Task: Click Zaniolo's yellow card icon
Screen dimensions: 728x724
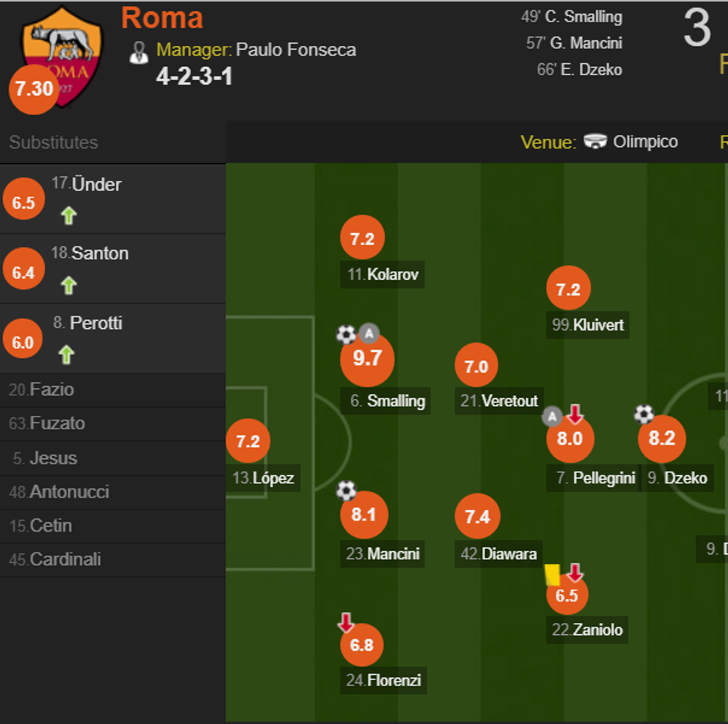Action: click(x=552, y=575)
